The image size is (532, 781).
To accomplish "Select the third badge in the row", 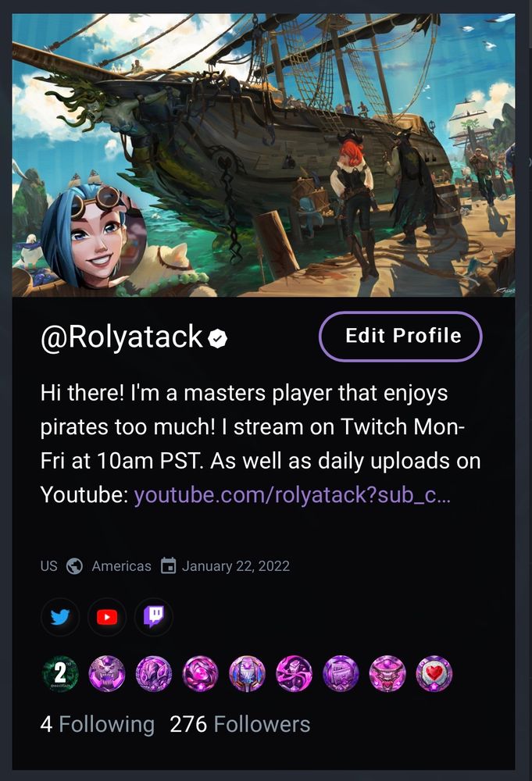I will [153, 674].
